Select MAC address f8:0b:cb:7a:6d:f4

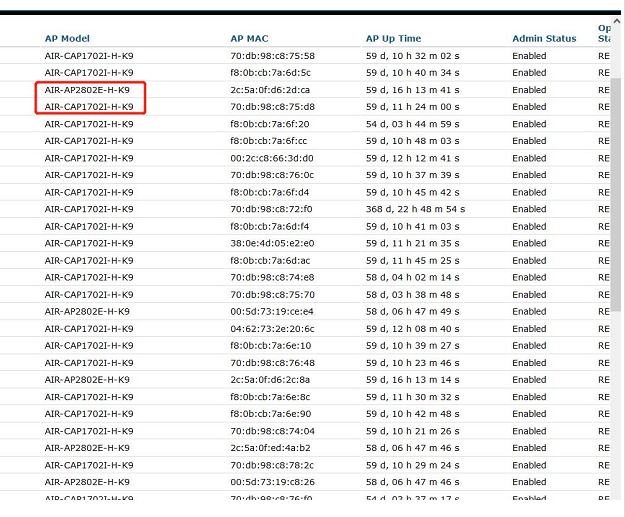(270, 226)
